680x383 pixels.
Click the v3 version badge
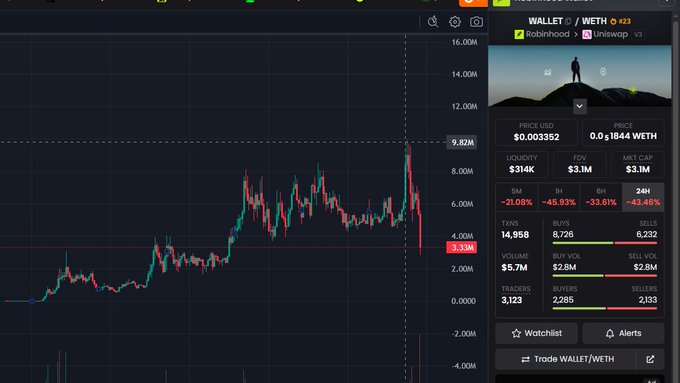638,34
